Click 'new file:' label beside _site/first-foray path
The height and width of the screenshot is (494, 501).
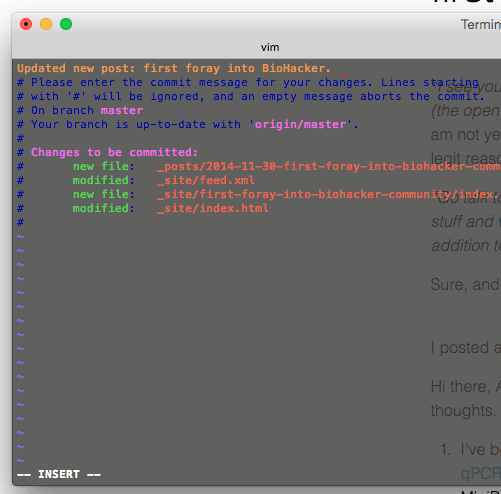click(x=104, y=194)
